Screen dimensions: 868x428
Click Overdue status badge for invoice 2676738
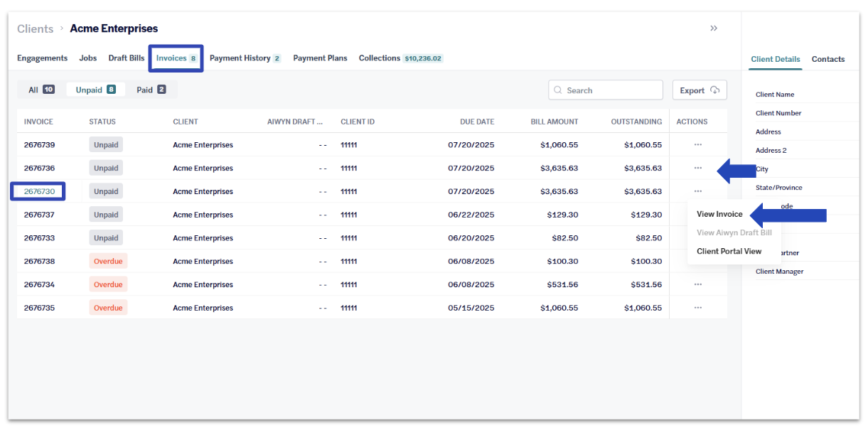(x=108, y=261)
